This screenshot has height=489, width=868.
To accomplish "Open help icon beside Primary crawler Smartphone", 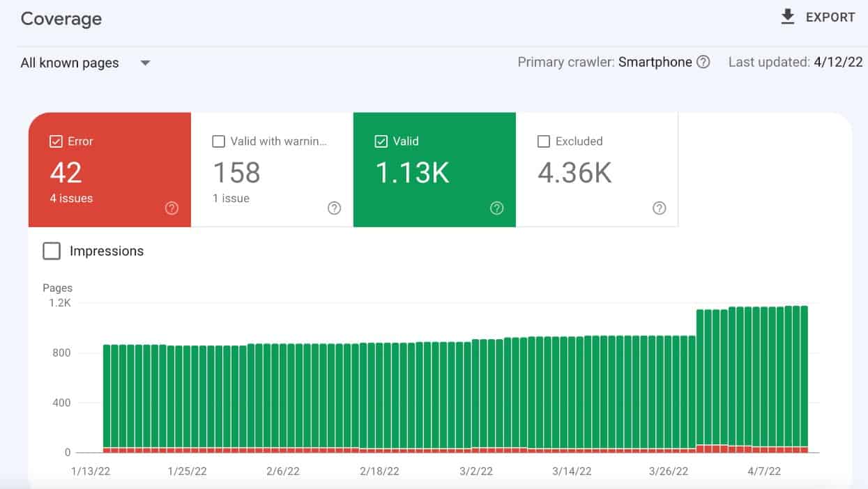I will coord(703,62).
